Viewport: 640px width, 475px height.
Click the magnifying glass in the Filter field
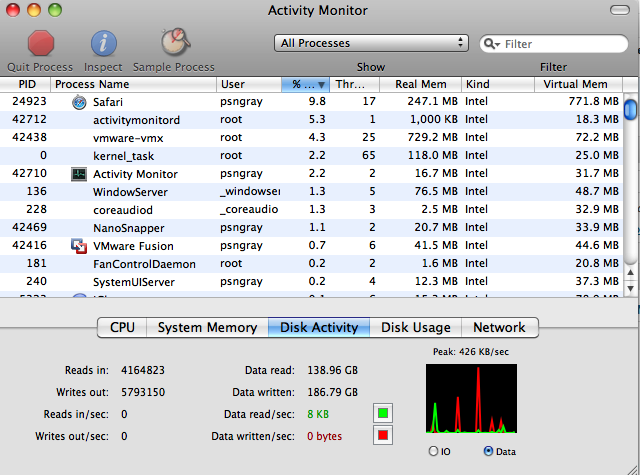click(x=491, y=44)
